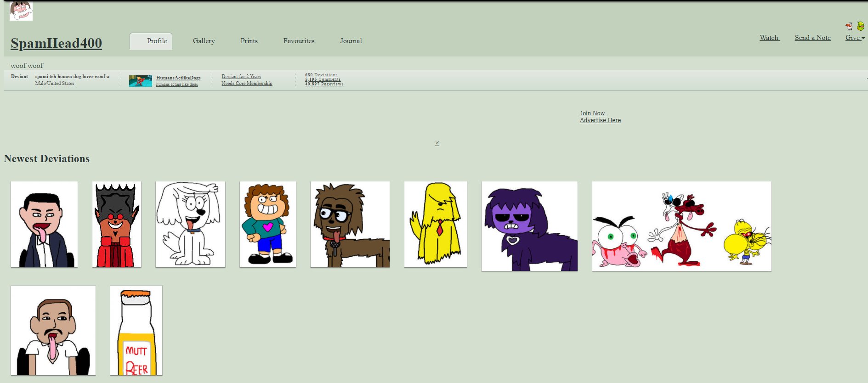Click Deviant for 2 Years link

pyautogui.click(x=241, y=77)
